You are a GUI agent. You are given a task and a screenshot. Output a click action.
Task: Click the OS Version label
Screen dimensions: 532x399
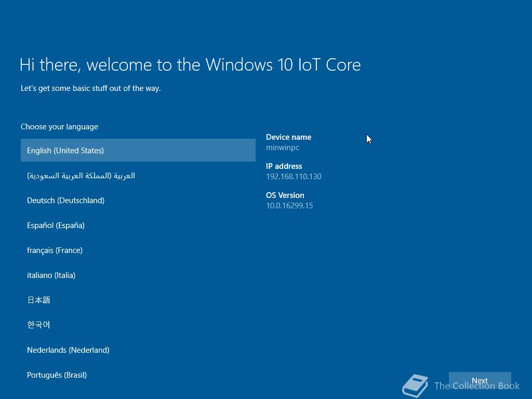[285, 195]
